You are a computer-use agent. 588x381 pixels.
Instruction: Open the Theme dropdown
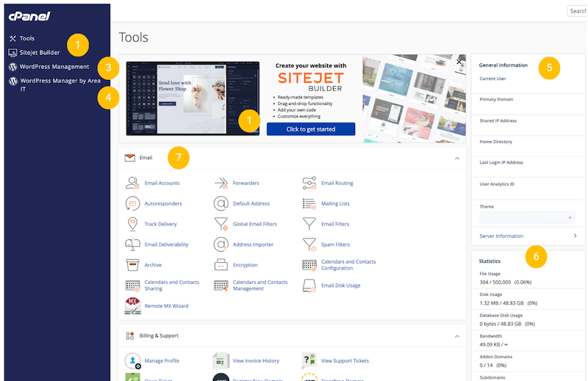(x=526, y=218)
